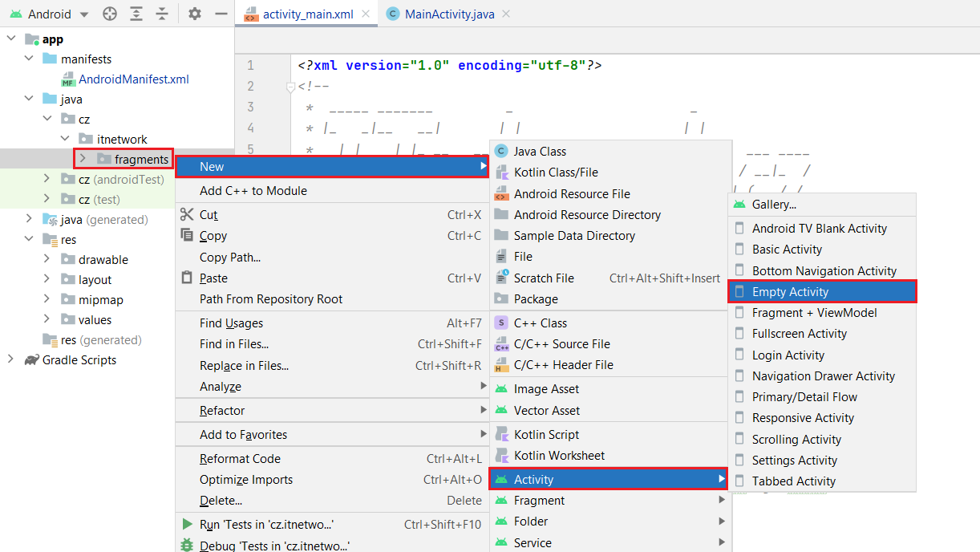Open project view settings gear

(x=195, y=14)
